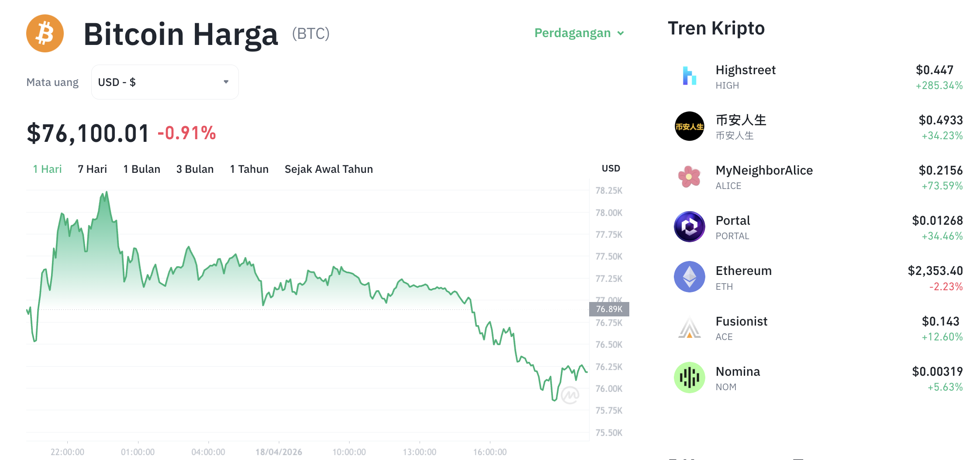980x460 pixels.
Task: Open MyNeighborAlice via its flower icon
Action: point(689,177)
